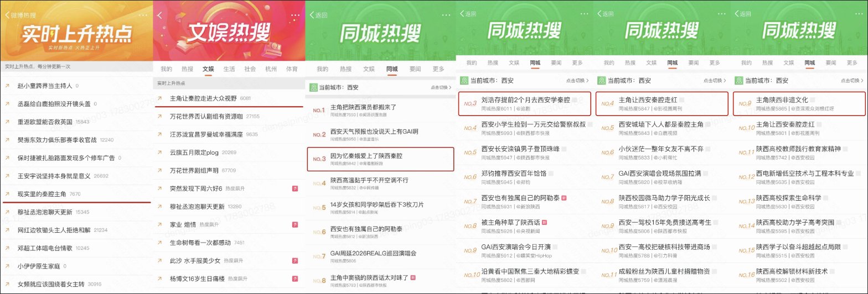This screenshot has height=294, width=868.
Task: Open 因为忆秦娥爱上了陕西秦腔 entry
Action: [380, 159]
